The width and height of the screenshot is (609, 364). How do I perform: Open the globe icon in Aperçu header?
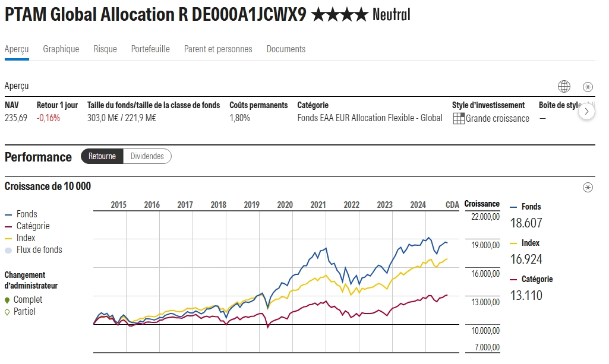click(x=564, y=86)
